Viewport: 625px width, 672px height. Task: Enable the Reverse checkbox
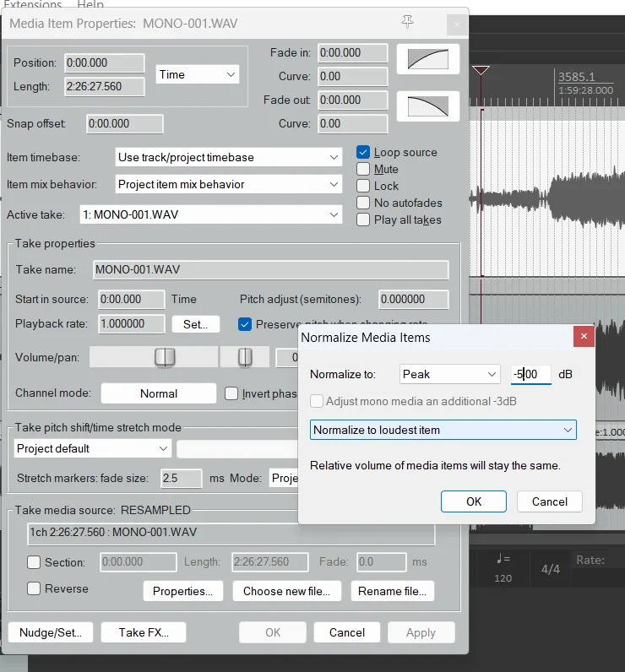pyautogui.click(x=34, y=588)
